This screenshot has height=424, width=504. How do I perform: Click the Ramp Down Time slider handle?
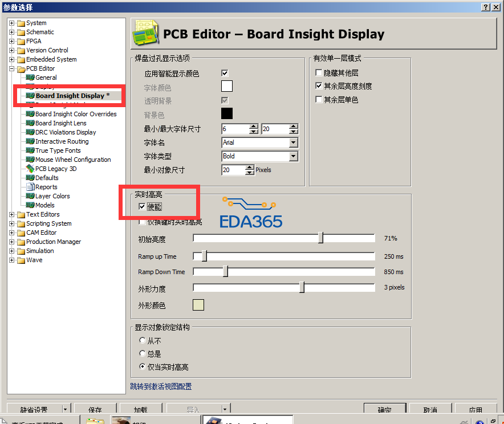coord(226,271)
